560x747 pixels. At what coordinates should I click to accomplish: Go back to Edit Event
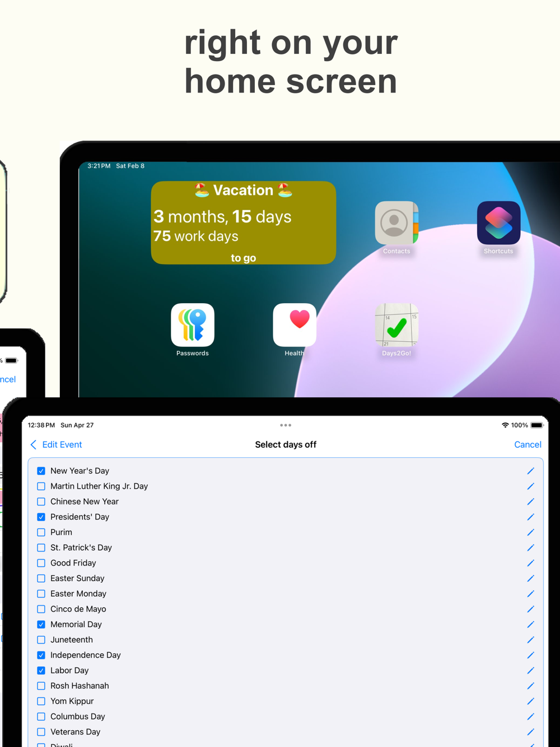(56, 444)
